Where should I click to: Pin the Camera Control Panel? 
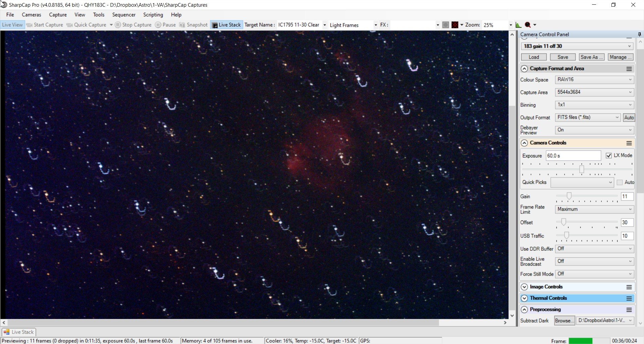(x=639, y=34)
